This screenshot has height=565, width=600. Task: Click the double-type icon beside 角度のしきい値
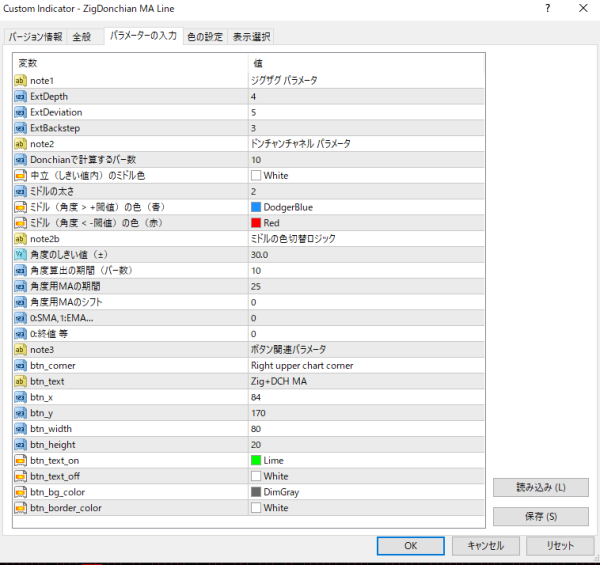pos(21,254)
